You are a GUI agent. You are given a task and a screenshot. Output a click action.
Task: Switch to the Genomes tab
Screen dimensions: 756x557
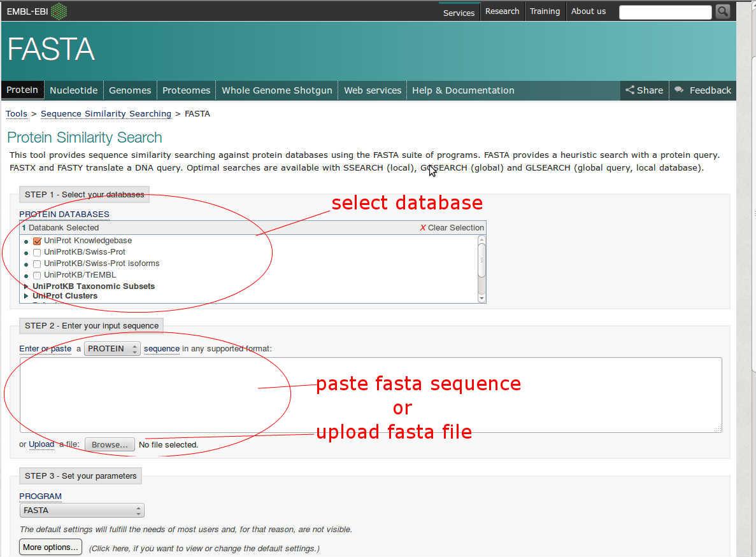[x=130, y=90]
